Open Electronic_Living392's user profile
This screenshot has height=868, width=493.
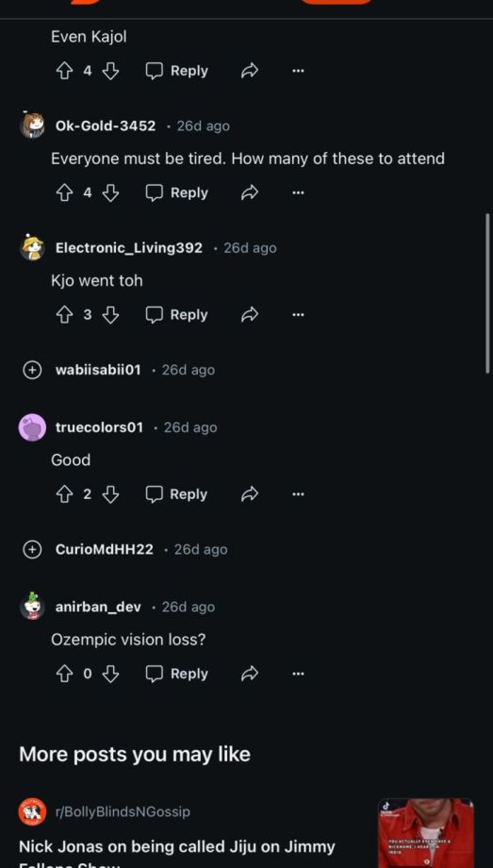pyautogui.click(x=129, y=248)
